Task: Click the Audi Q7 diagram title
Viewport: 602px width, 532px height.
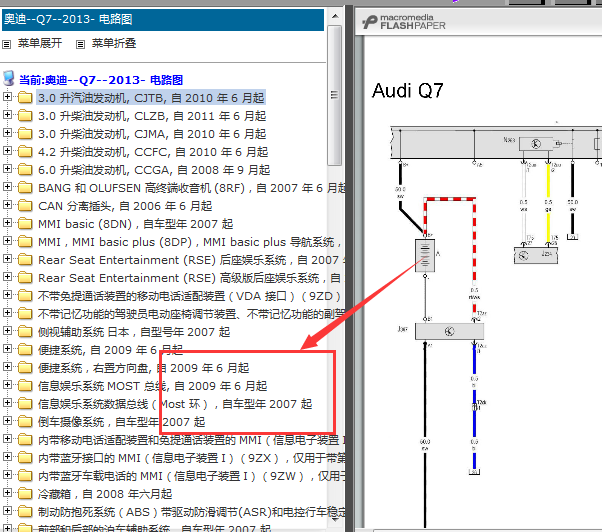Action: [x=407, y=91]
